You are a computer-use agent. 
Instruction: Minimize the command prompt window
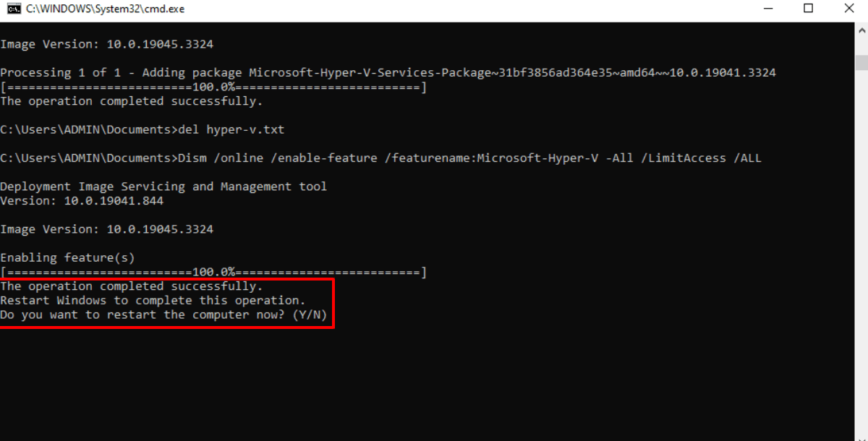[x=769, y=9]
